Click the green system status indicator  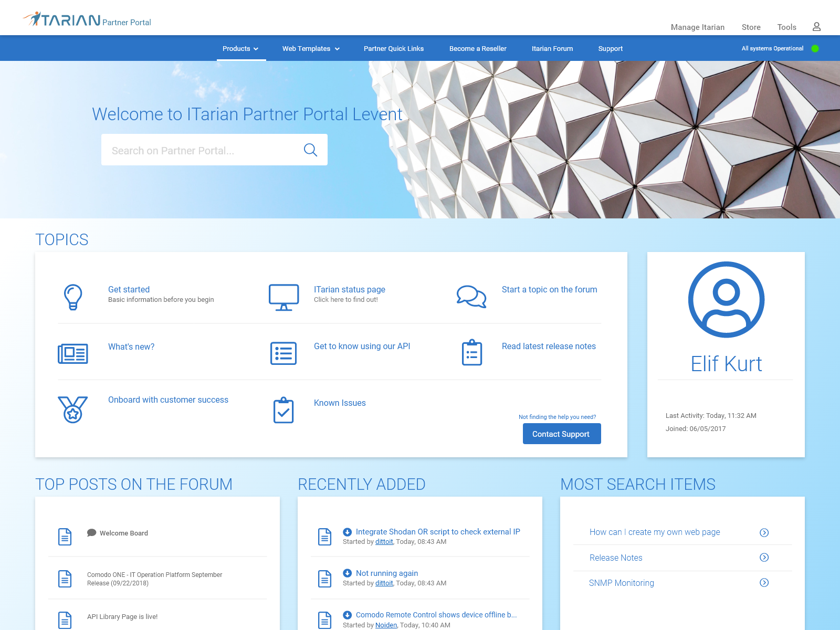coord(815,48)
